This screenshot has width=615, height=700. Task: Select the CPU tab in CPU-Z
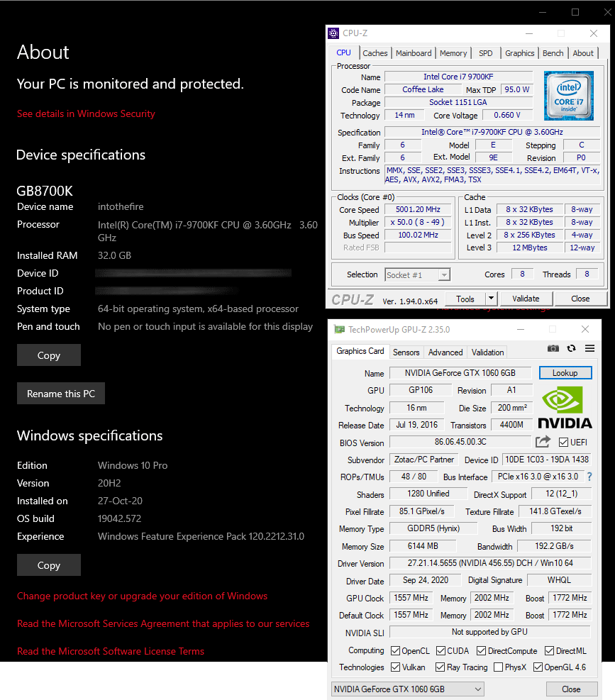point(343,52)
